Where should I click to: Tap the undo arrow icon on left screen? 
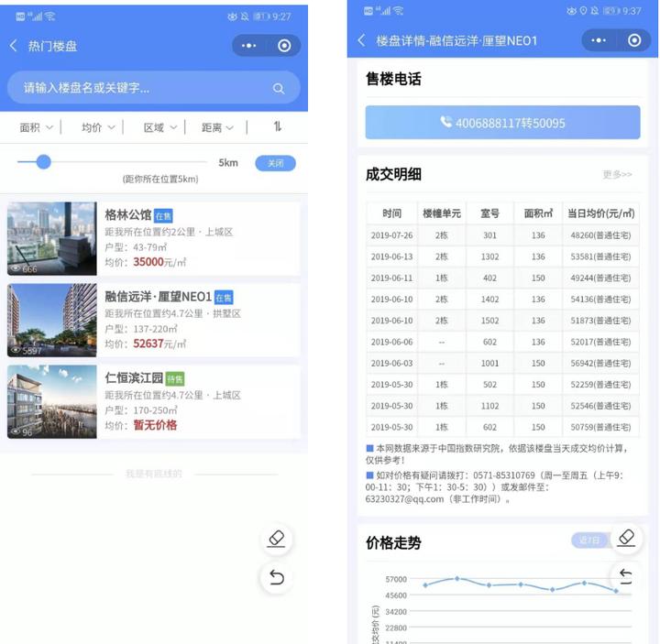tap(277, 577)
